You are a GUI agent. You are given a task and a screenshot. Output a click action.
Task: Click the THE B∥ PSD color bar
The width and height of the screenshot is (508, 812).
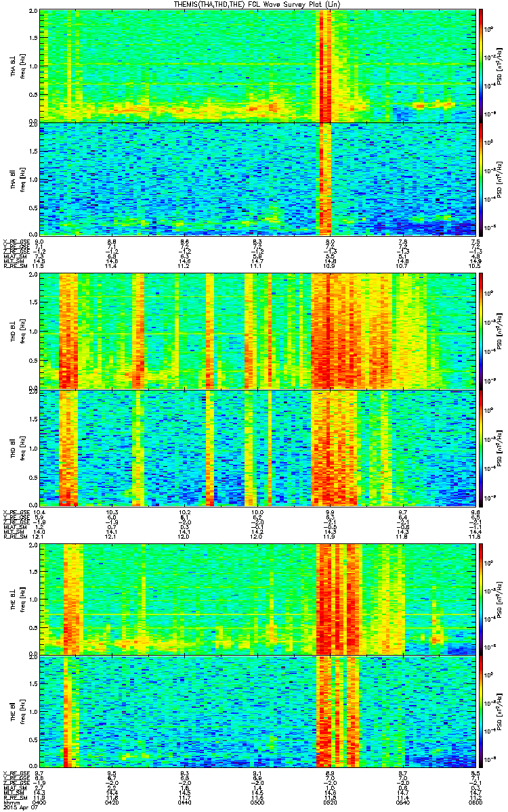click(x=482, y=712)
